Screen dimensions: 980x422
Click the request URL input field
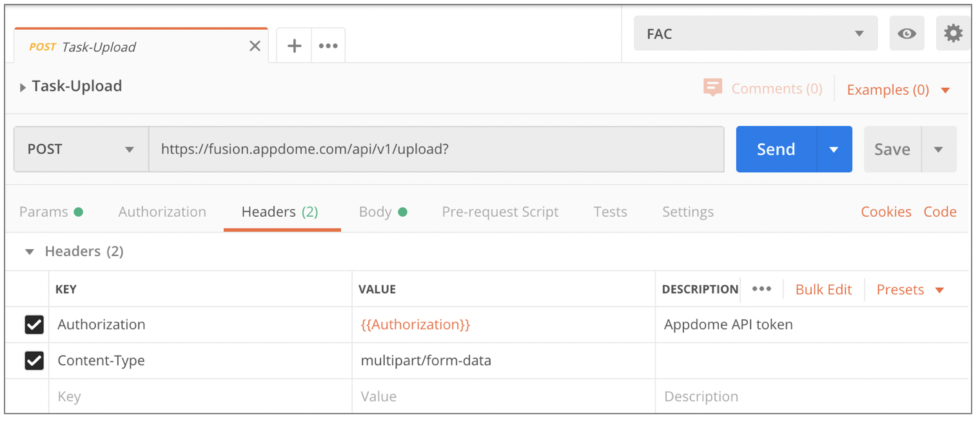(x=435, y=149)
